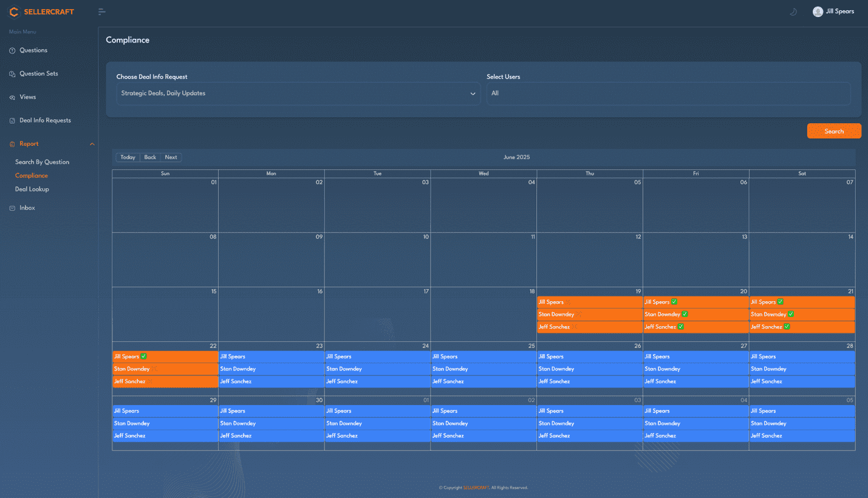The height and width of the screenshot is (498, 868).
Task: Click the calendar Next button
Action: (171, 157)
